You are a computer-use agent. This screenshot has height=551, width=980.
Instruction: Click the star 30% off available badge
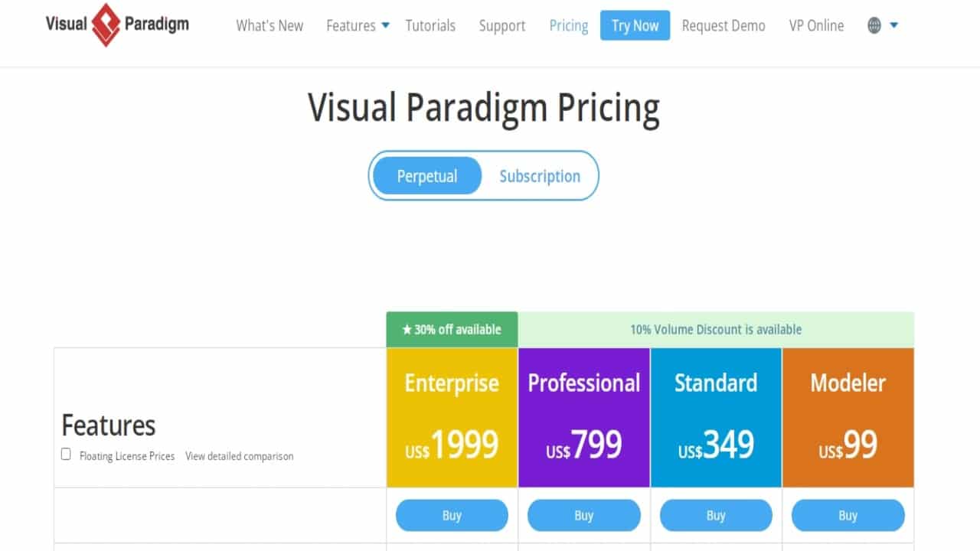pos(452,329)
